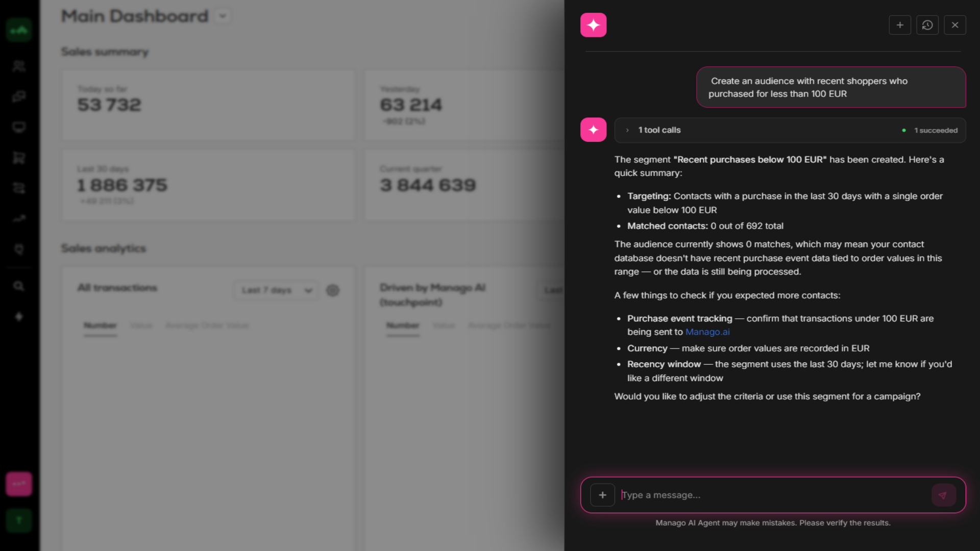Open the chat history icon

point(927,25)
